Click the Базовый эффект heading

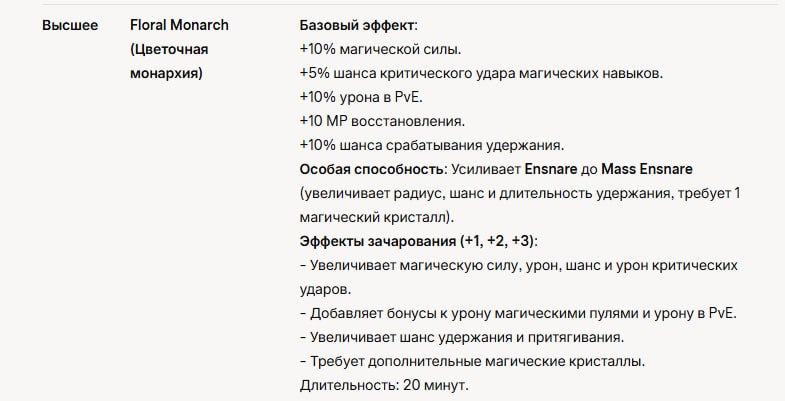[358, 25]
